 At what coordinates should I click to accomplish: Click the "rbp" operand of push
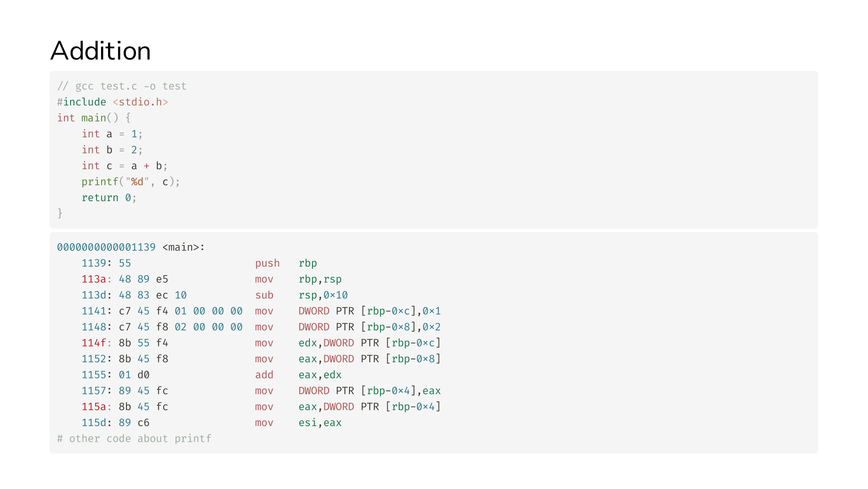(x=308, y=264)
